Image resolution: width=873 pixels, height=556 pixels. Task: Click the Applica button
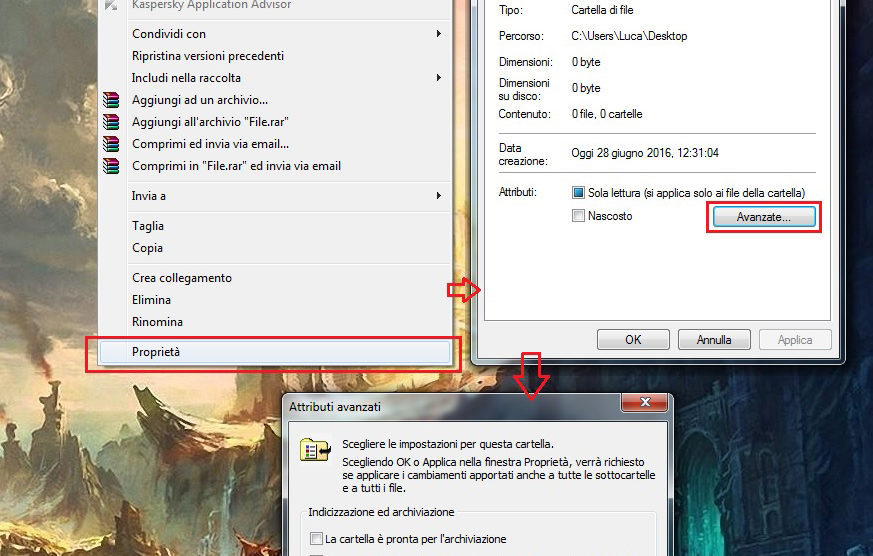(x=795, y=339)
